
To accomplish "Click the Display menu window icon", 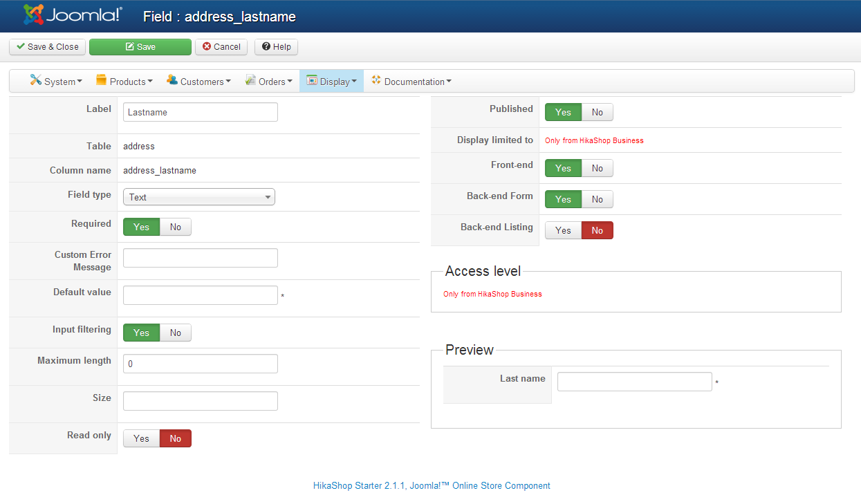I will coord(312,80).
